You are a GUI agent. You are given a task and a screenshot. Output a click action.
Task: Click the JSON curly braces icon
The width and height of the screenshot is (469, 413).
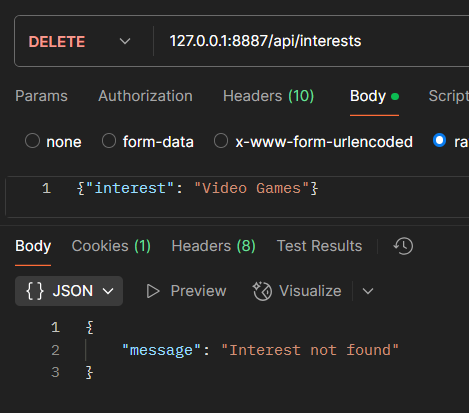[35, 291]
